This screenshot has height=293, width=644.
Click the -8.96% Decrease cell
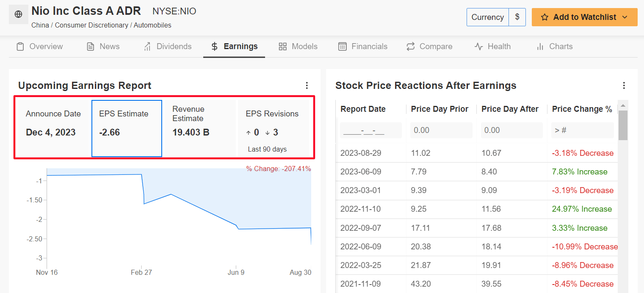pyautogui.click(x=583, y=265)
